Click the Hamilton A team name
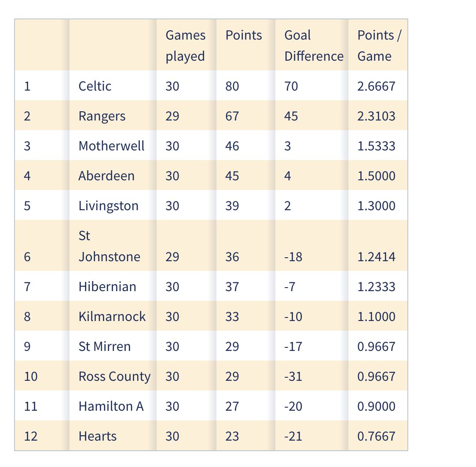The width and height of the screenshot is (476, 467). [111, 406]
